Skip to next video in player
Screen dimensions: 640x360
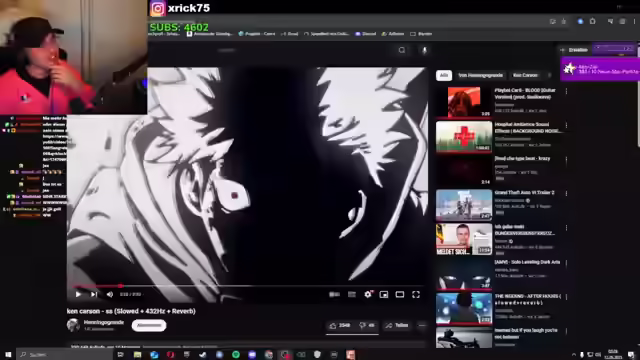click(94, 294)
